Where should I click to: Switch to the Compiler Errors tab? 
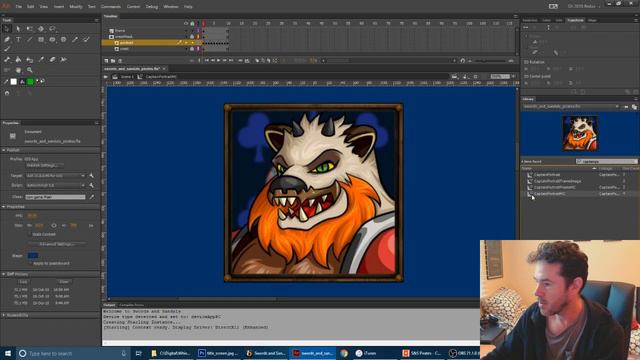(x=131, y=305)
